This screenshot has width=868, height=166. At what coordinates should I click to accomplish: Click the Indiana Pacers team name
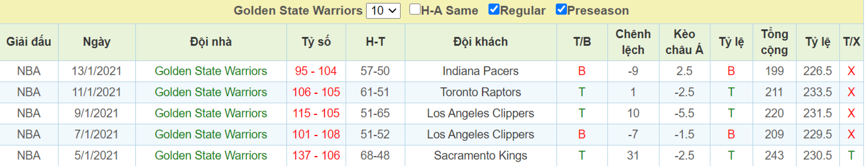(480, 71)
